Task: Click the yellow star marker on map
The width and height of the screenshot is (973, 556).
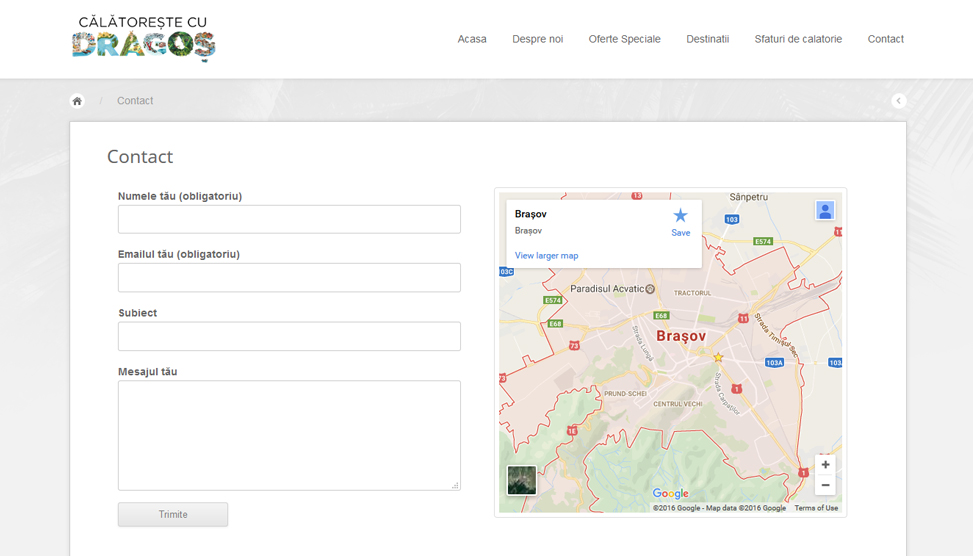Action: 718,357
